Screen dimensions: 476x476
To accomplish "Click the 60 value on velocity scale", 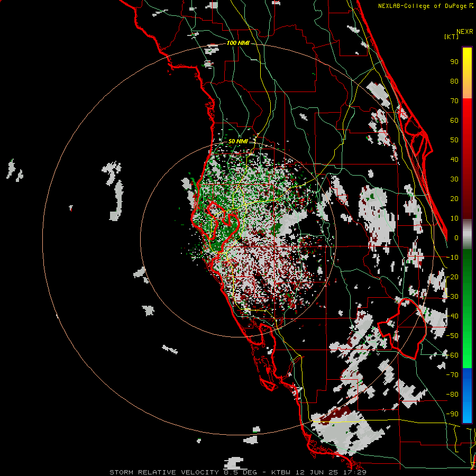I will coord(454,121).
